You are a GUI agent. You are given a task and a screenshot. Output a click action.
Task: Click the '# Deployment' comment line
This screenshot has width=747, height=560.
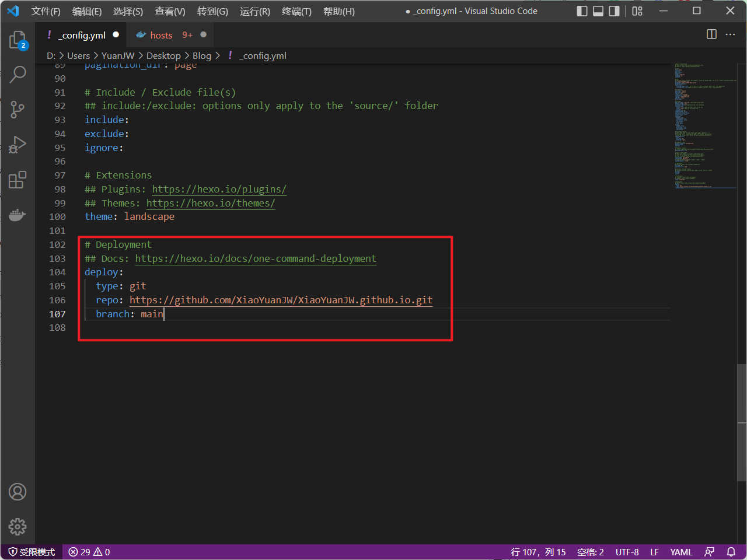[118, 244]
